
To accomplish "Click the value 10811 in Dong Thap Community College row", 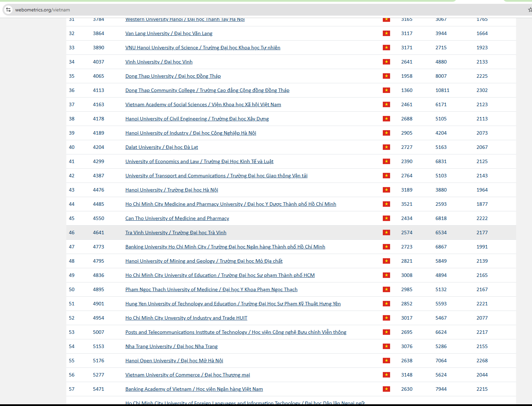I will pyautogui.click(x=442, y=90).
